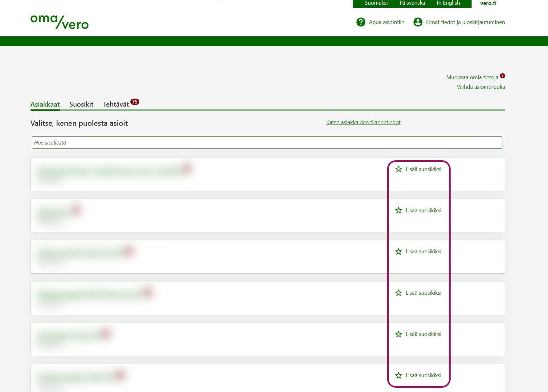Open Katso asiakkaiden tilannetiedot link
548x392 pixels.
click(x=363, y=122)
